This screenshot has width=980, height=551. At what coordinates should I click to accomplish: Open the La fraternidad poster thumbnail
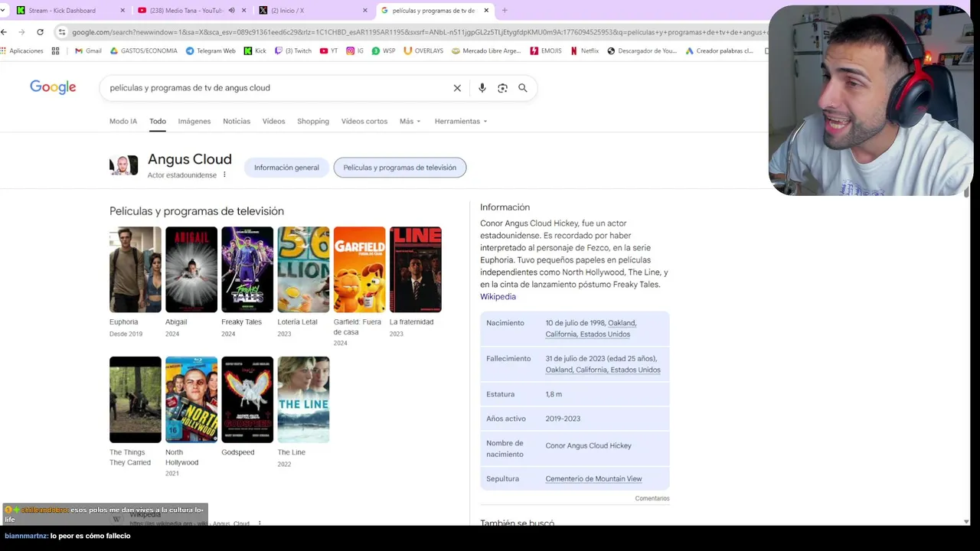point(415,269)
